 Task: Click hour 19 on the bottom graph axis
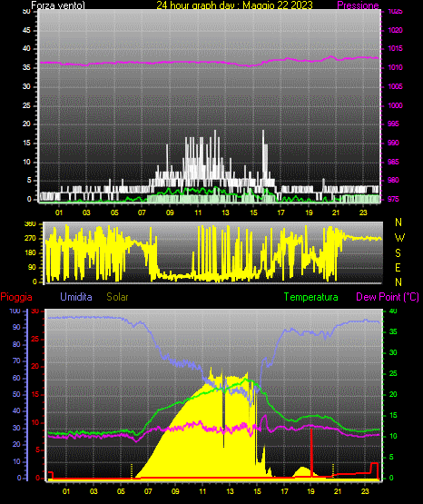pos(310,491)
